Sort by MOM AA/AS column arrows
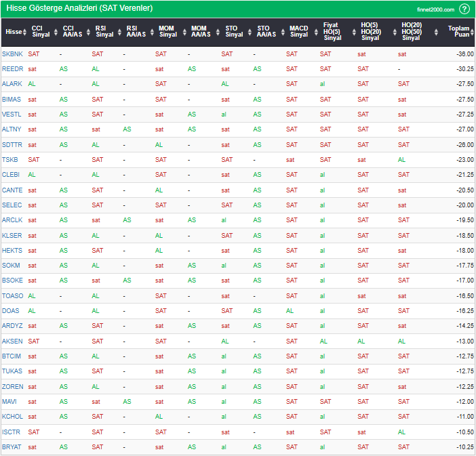 click(218, 32)
